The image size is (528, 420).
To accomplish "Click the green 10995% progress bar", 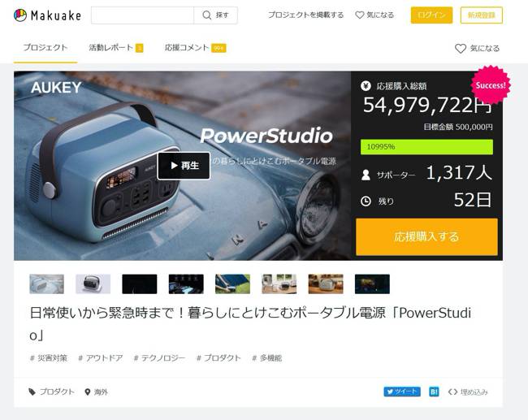I will [x=426, y=147].
